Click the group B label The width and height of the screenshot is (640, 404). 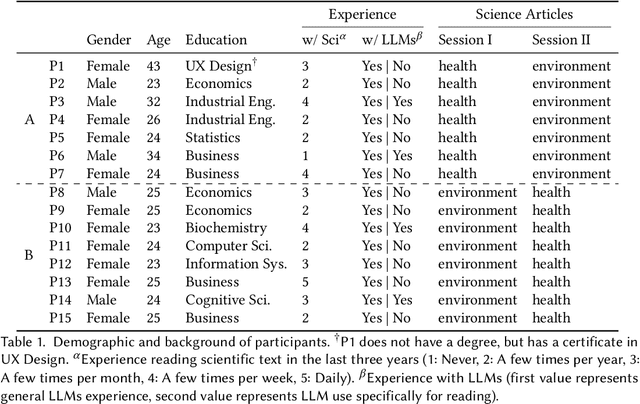point(27,255)
